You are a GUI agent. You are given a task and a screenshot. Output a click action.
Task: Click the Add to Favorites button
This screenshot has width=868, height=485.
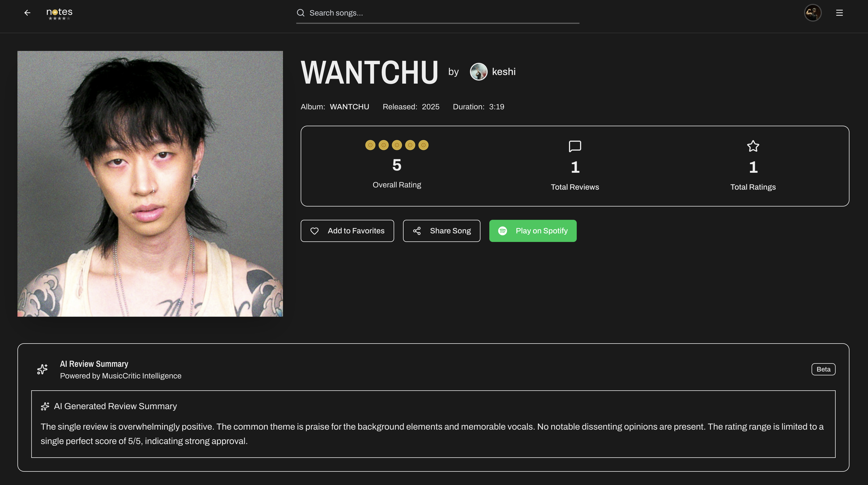347,231
